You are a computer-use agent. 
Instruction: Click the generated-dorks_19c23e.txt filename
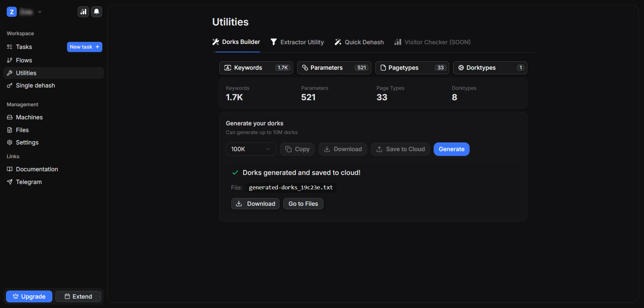click(x=290, y=187)
